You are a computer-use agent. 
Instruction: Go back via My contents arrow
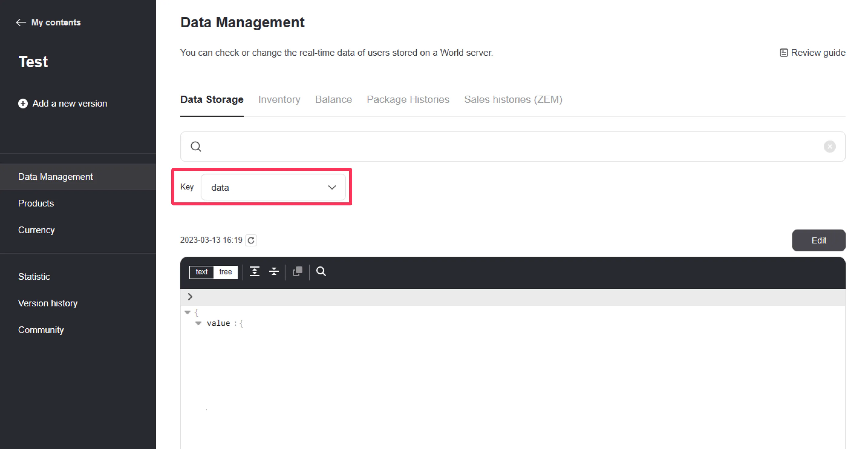[21, 23]
